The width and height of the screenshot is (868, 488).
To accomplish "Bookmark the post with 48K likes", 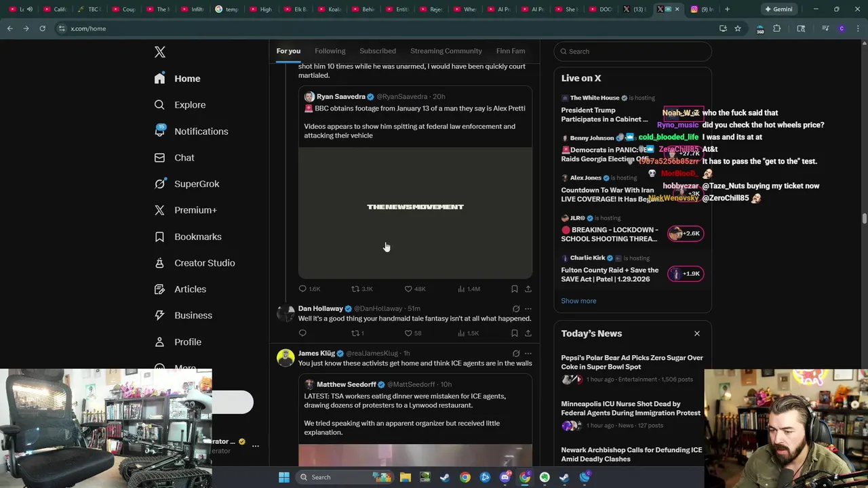I will coord(515,289).
